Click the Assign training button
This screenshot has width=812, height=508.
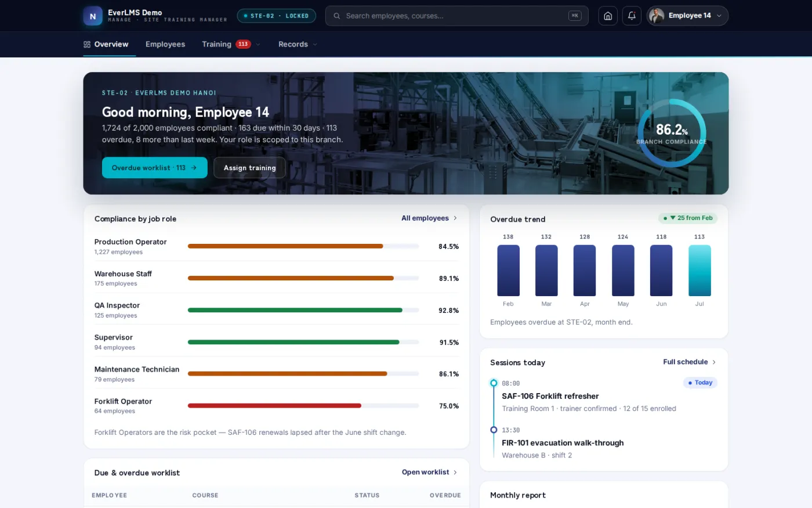(x=249, y=168)
